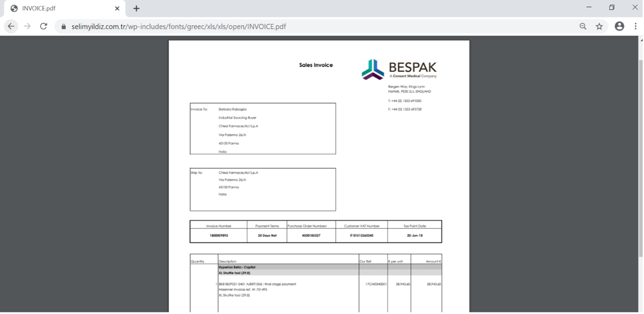The width and height of the screenshot is (644, 314).
Task: View site info via the padlock icon
Action: [63, 27]
